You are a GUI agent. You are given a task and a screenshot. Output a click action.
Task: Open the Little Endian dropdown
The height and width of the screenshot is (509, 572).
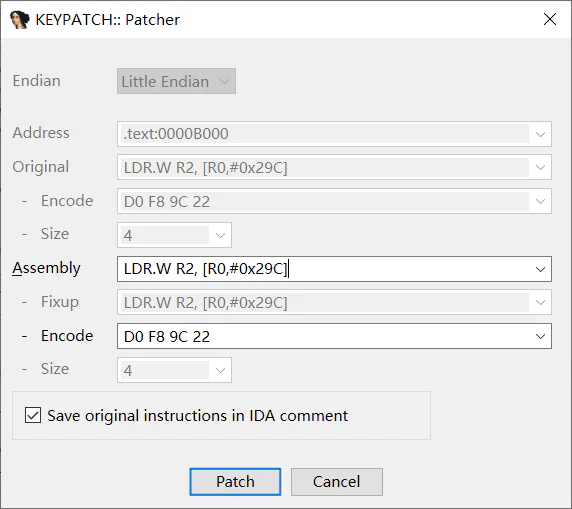(176, 81)
